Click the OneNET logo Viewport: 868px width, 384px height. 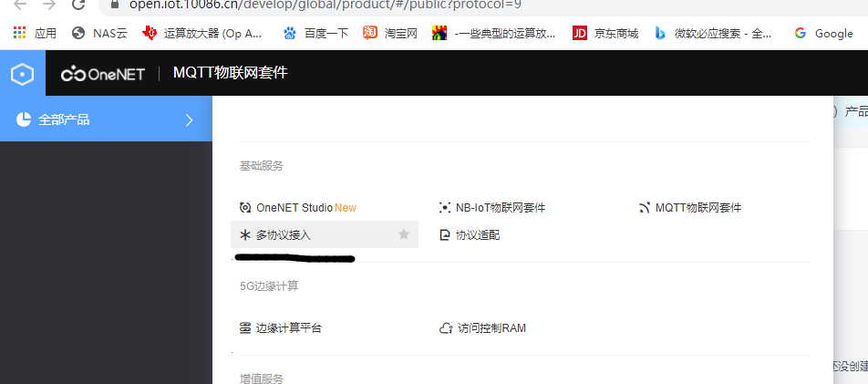click(x=103, y=74)
